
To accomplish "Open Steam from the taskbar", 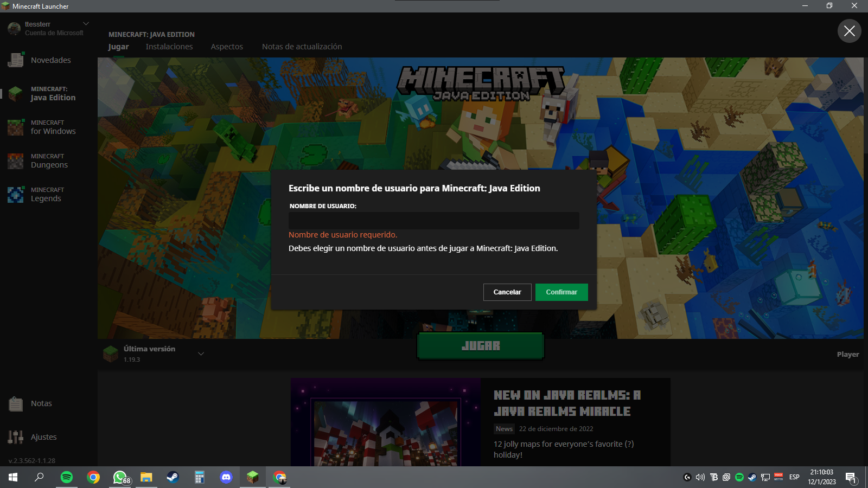I will click(x=173, y=477).
